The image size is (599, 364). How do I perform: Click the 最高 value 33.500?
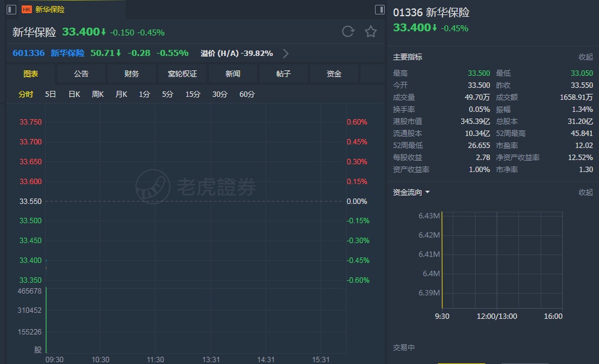click(479, 73)
